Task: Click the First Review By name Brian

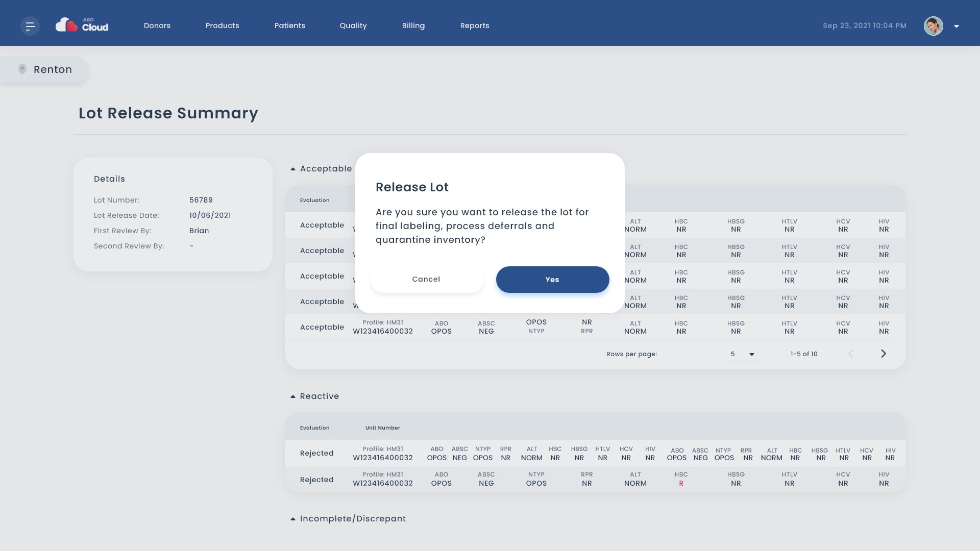Action: pyautogui.click(x=199, y=231)
